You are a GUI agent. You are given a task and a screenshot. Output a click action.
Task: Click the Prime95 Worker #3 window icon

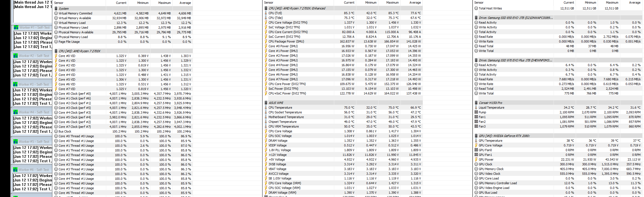click(15, 84)
